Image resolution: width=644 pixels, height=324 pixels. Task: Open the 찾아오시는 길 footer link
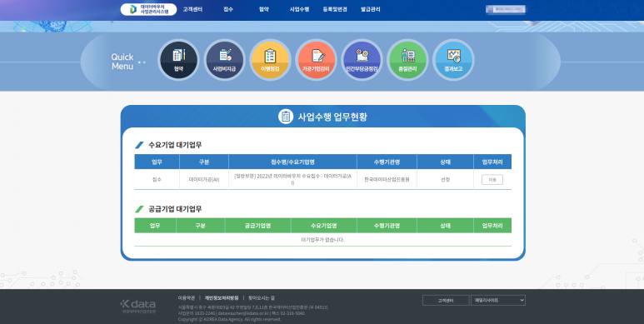[x=262, y=297]
